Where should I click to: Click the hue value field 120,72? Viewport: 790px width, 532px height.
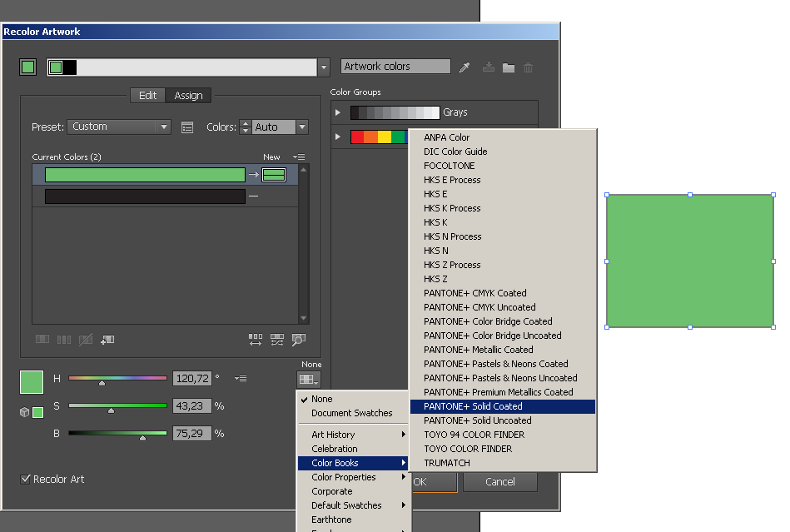[192, 378]
